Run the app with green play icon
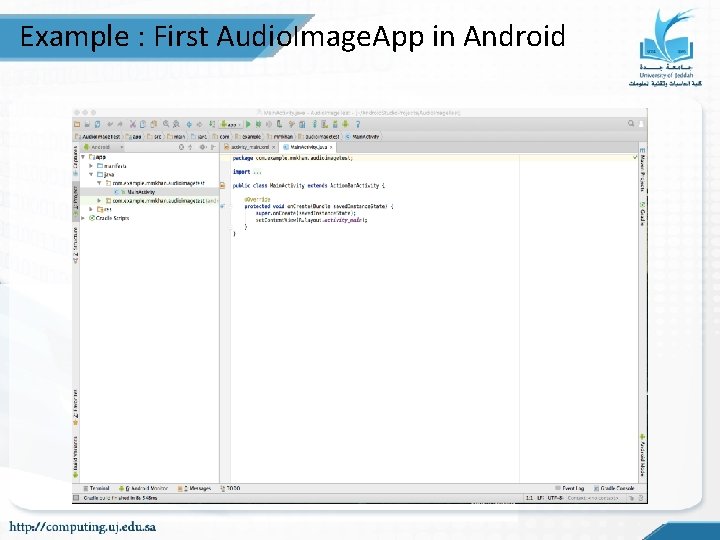Viewport: 720px width, 540px height. (248, 124)
